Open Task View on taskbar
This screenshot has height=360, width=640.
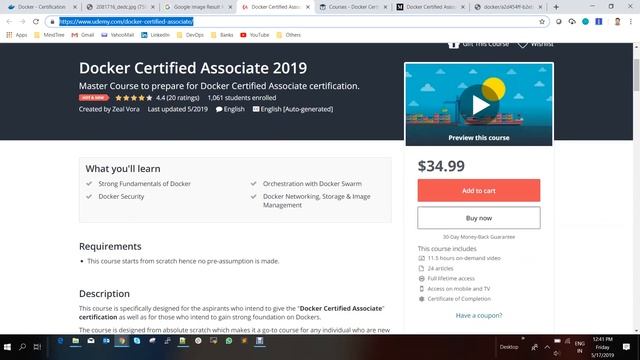pyautogui.click(x=37, y=347)
